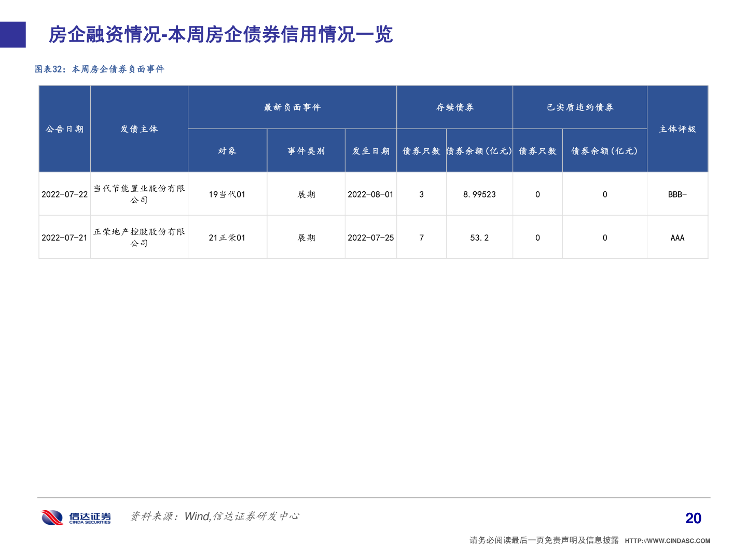
Task: Select the BBB- rating cell
Action: (677, 193)
